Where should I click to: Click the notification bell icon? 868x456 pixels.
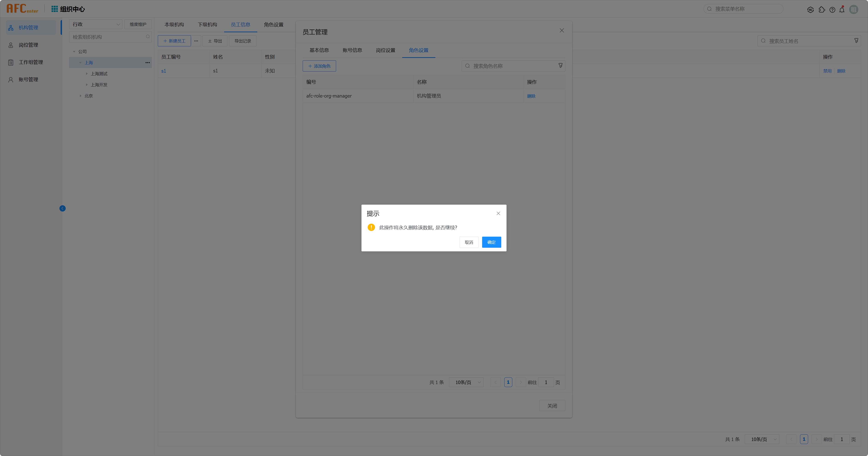pyautogui.click(x=842, y=9)
